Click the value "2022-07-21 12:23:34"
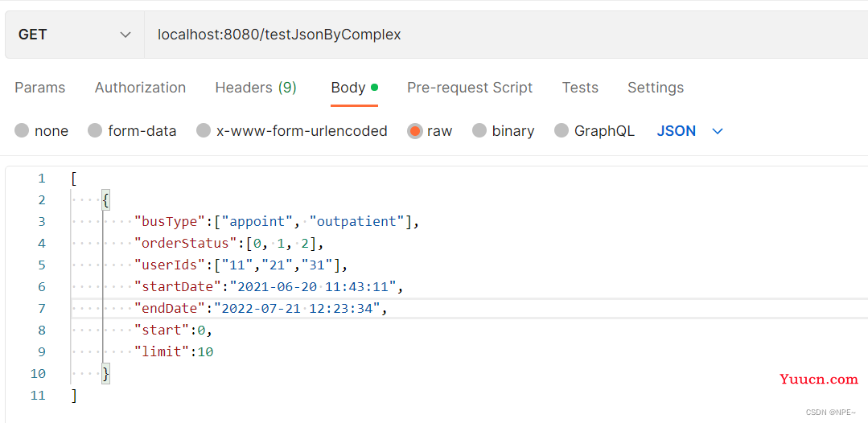This screenshot has height=423, width=868. [298, 308]
